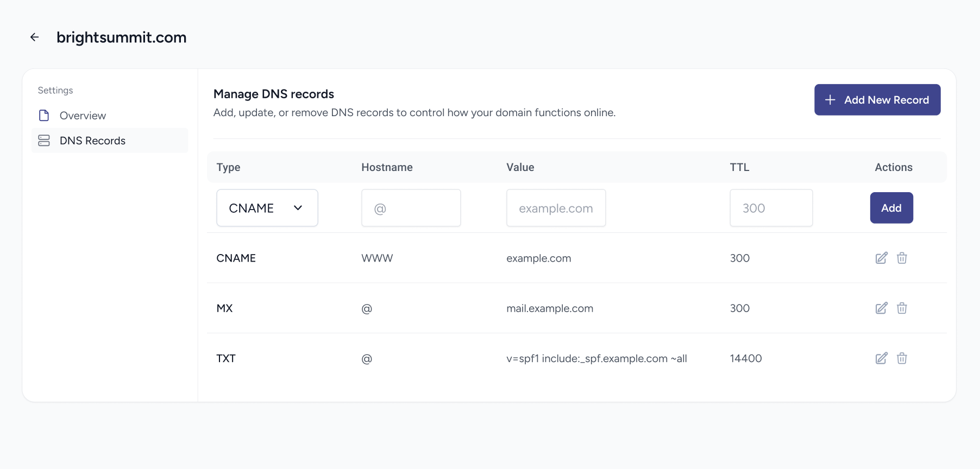Delete the TXT spf record
Screen dimensions: 980x469
point(902,358)
